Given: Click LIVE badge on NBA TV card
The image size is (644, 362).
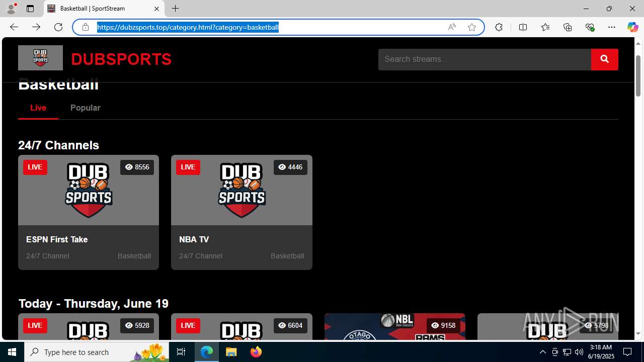Looking at the screenshot, I should (188, 167).
